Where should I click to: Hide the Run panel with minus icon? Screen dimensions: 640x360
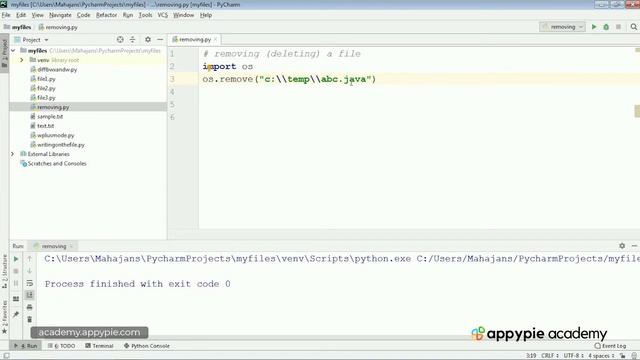[x=634, y=246]
